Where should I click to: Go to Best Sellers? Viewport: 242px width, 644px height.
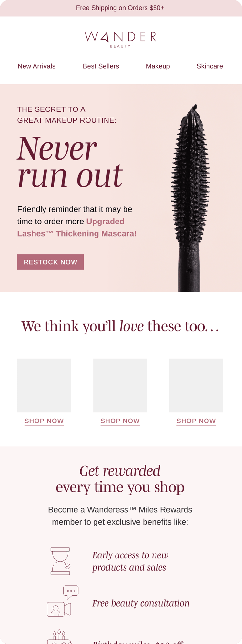[101, 66]
